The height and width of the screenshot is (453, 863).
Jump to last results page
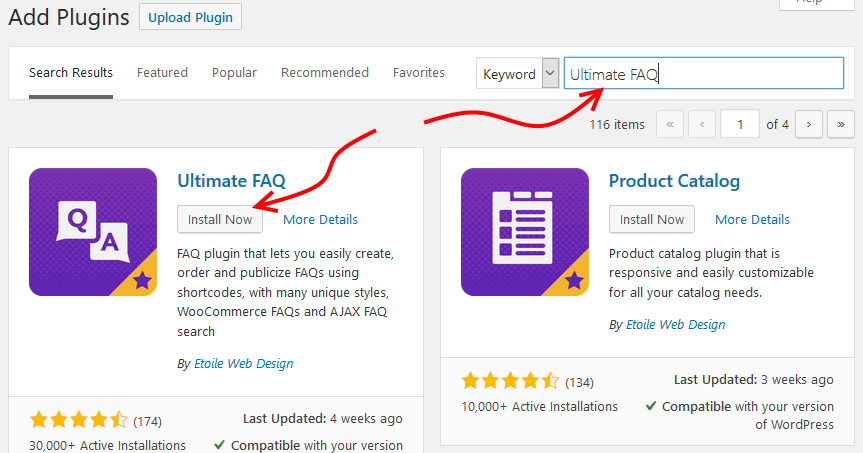click(840, 124)
